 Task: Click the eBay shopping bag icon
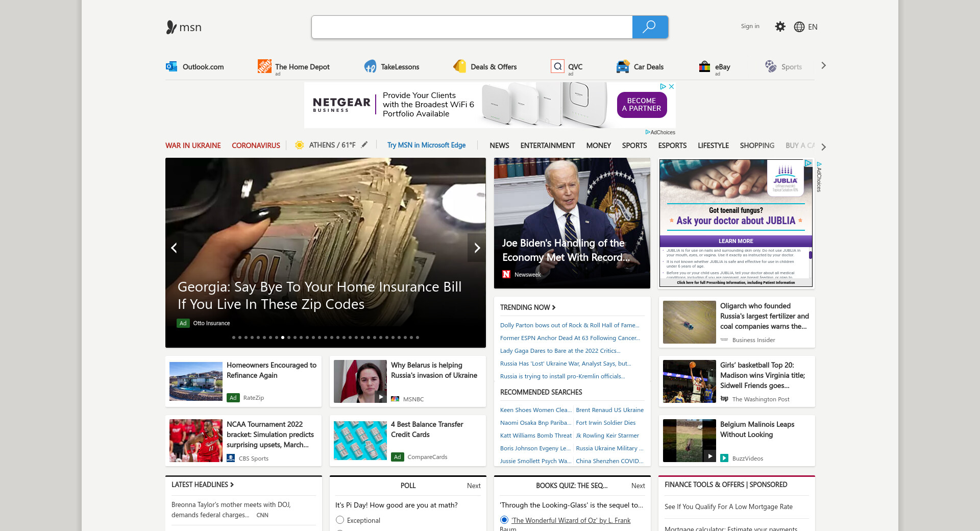click(x=704, y=66)
